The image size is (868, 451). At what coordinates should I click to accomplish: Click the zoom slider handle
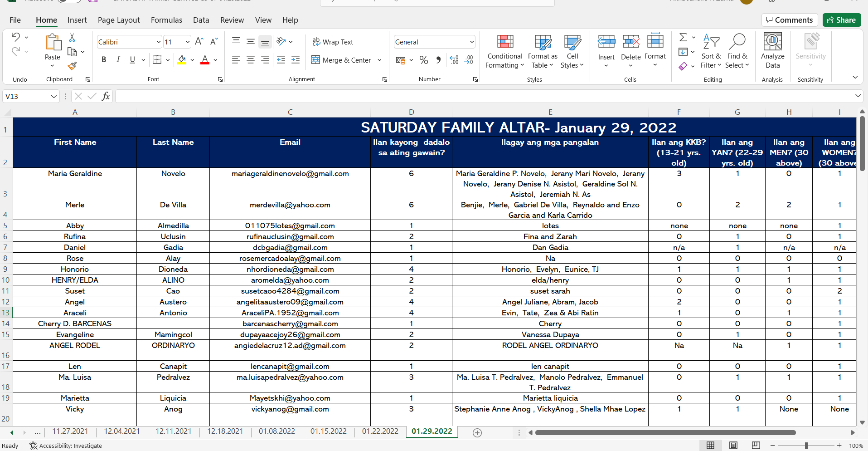coord(806,446)
